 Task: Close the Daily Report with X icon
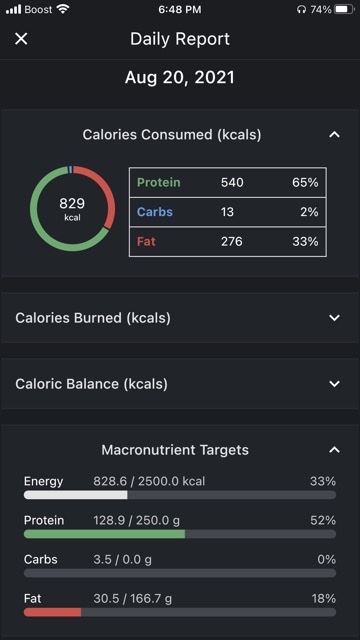point(21,39)
